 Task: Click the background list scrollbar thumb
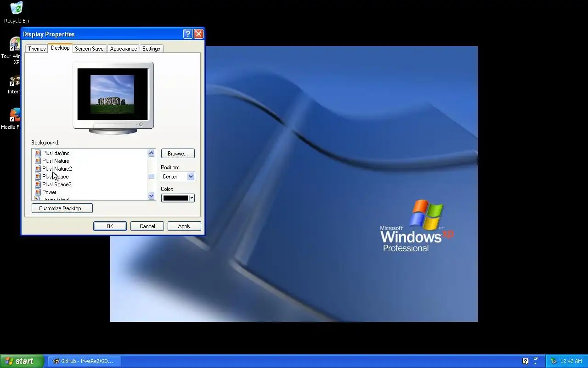(152, 176)
